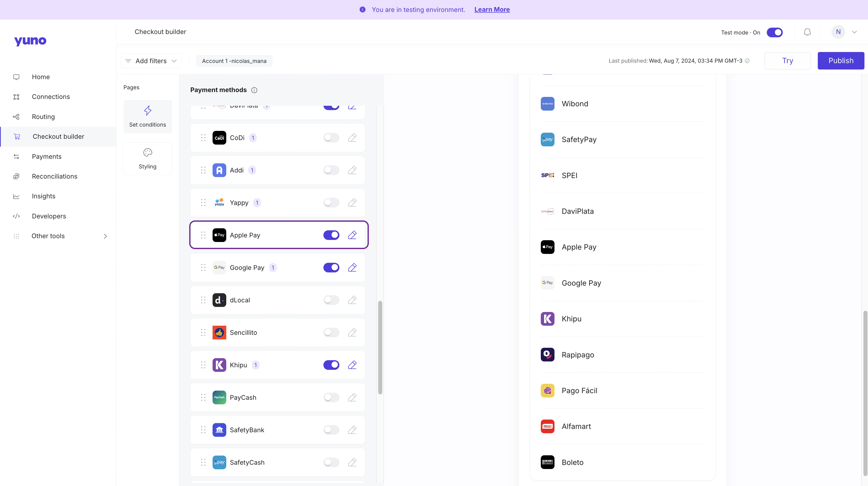The width and height of the screenshot is (868, 486).
Task: Go to Routing in sidebar
Action: pyautogui.click(x=43, y=117)
